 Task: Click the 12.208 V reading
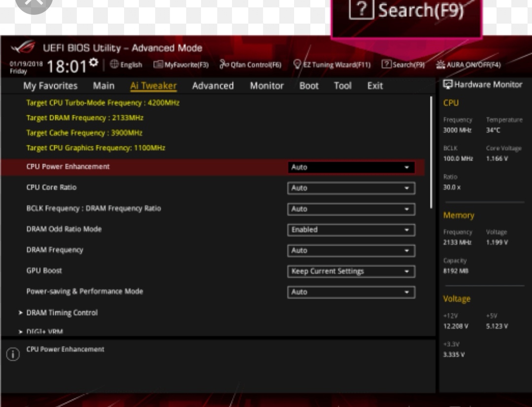click(x=456, y=326)
